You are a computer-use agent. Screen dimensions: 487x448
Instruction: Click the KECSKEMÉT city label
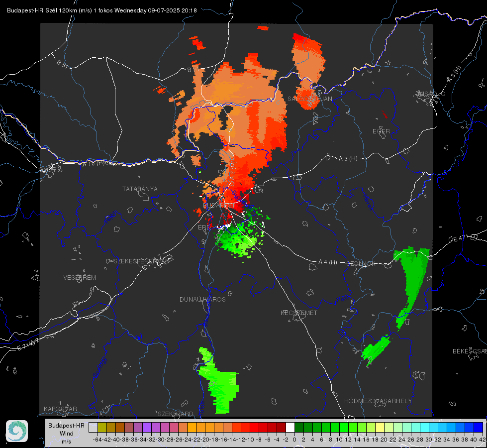coord(299,313)
